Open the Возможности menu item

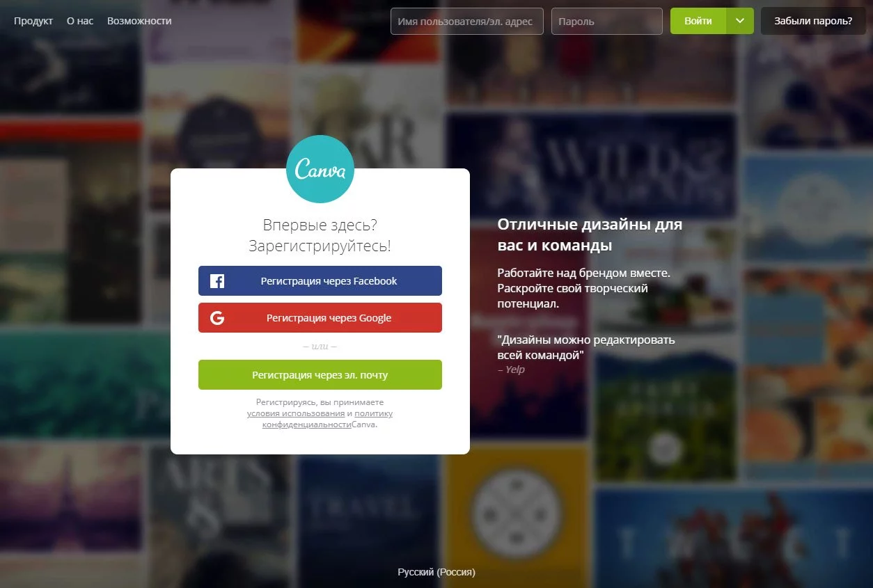[139, 21]
